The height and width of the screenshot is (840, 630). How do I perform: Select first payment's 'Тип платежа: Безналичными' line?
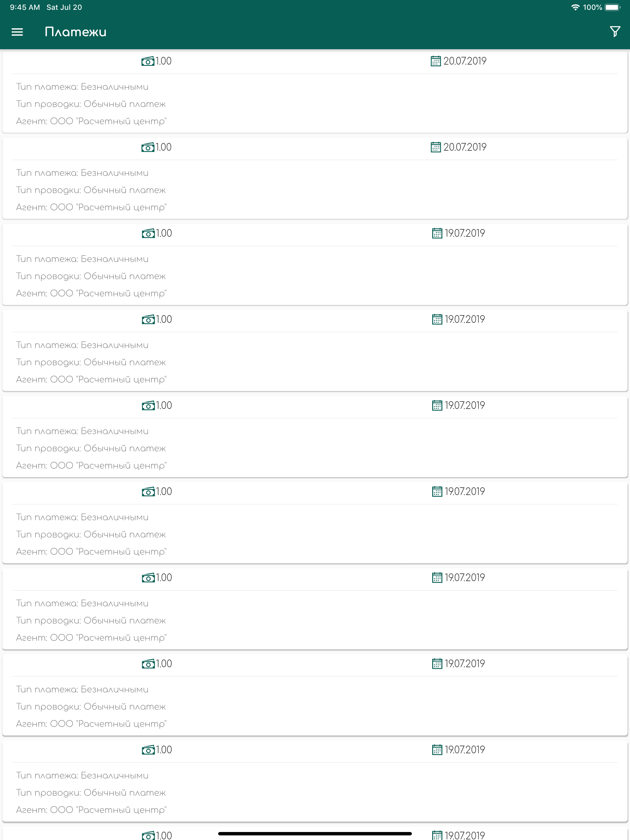pos(82,87)
